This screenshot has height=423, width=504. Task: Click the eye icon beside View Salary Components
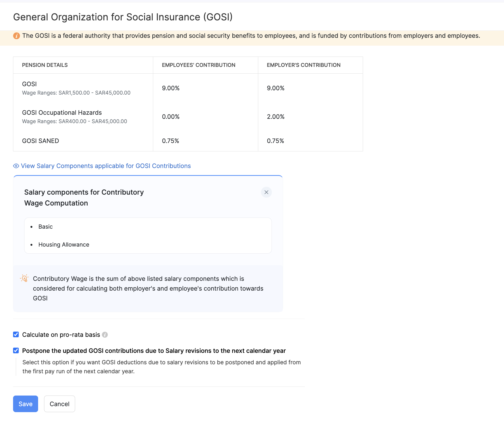[16, 166]
